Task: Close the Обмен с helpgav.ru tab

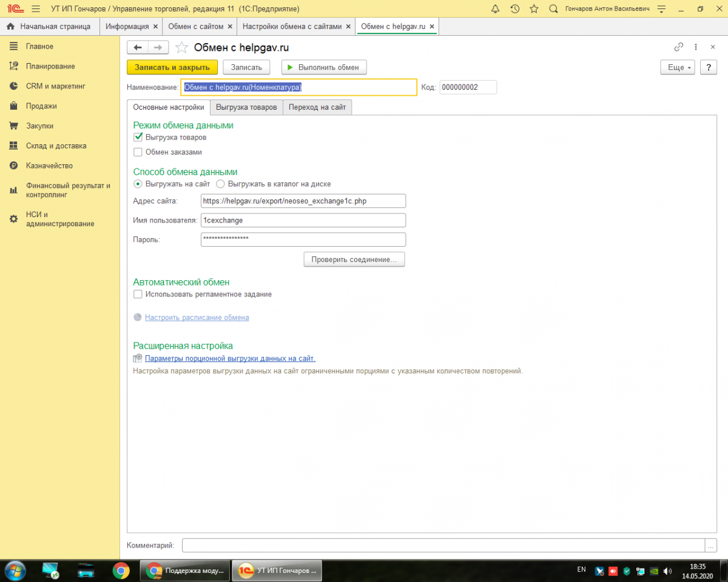Action: (431, 27)
